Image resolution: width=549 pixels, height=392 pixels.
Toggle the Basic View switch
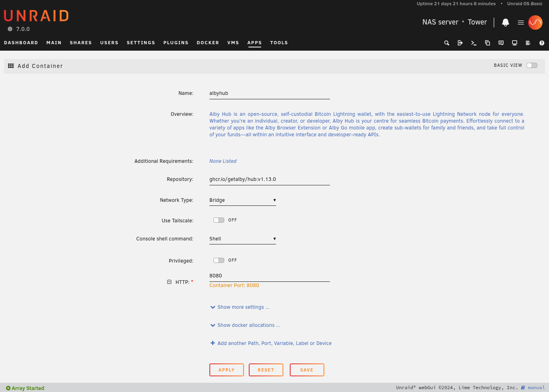pos(532,65)
